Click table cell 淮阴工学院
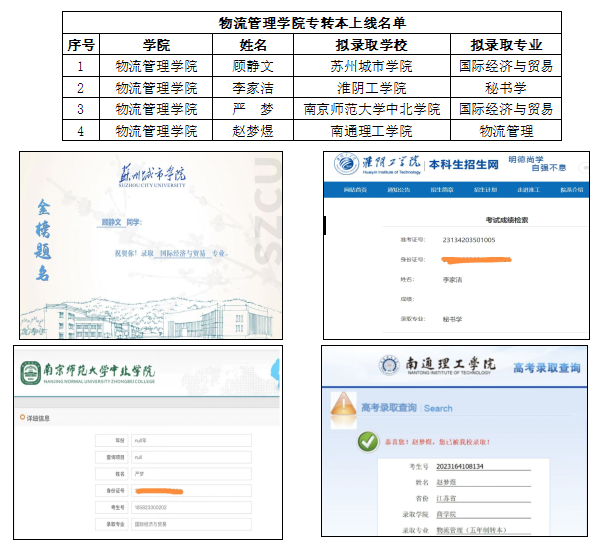 [x=372, y=88]
